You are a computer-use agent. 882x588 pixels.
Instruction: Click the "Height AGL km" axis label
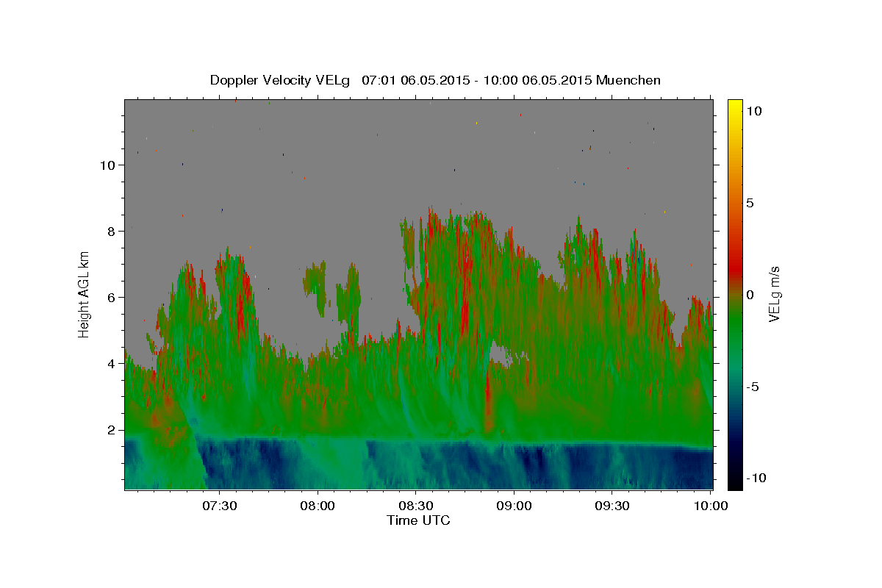pyautogui.click(x=85, y=294)
